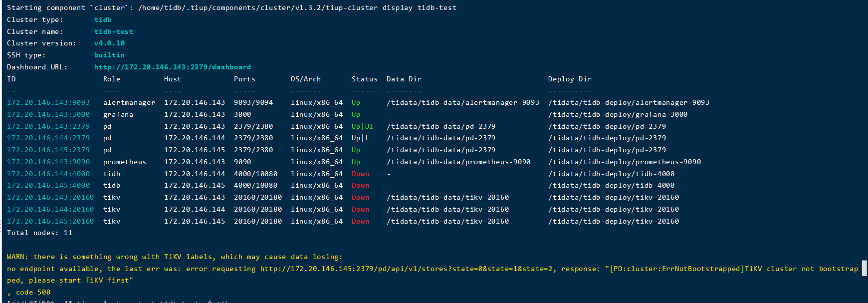The image size is (868, 303).
Task: Click the tikv node ID 172.20.146.145:20160
Action: [x=50, y=221]
